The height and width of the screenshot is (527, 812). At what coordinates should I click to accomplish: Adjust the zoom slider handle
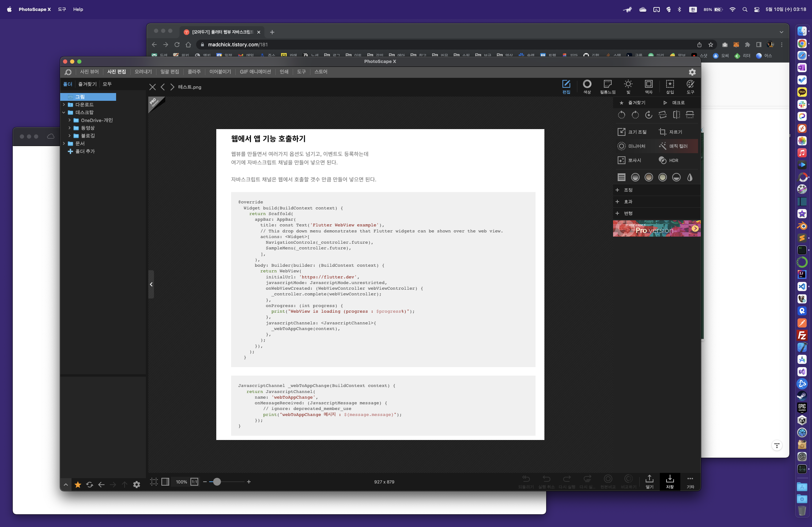coord(217,482)
